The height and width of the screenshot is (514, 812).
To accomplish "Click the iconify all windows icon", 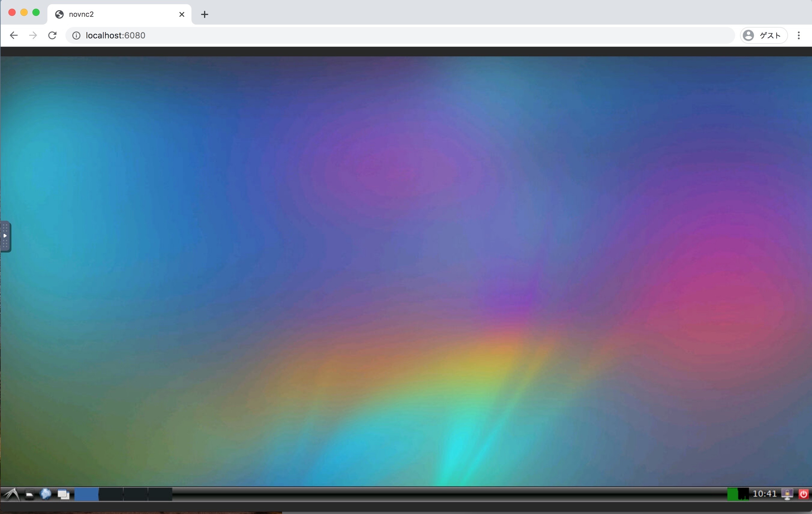I will pos(63,495).
